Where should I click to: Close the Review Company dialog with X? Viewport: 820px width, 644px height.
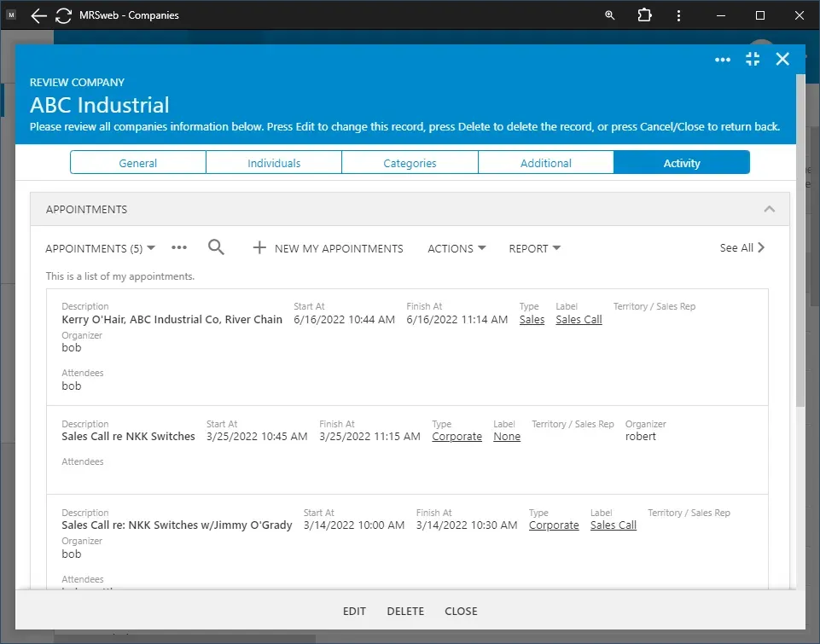click(x=782, y=59)
